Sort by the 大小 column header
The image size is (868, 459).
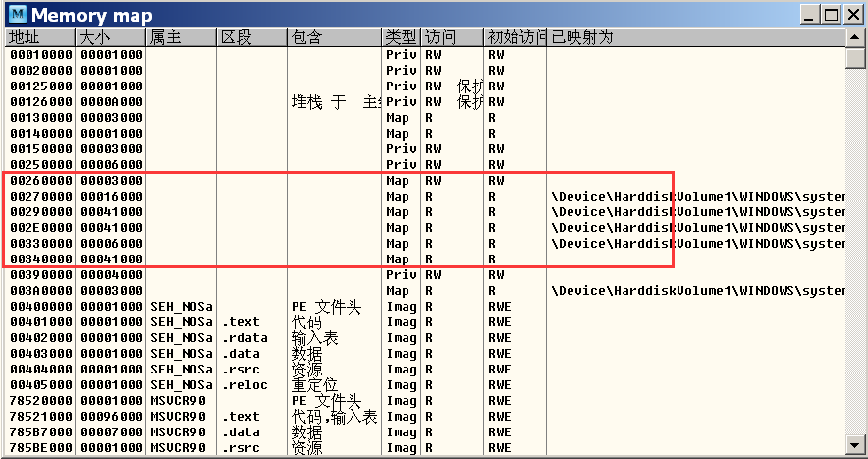coord(110,37)
